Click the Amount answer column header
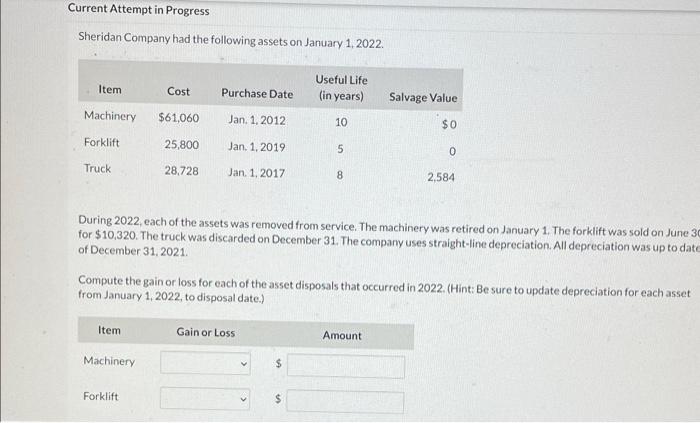This screenshot has width=700, height=423. point(342,336)
